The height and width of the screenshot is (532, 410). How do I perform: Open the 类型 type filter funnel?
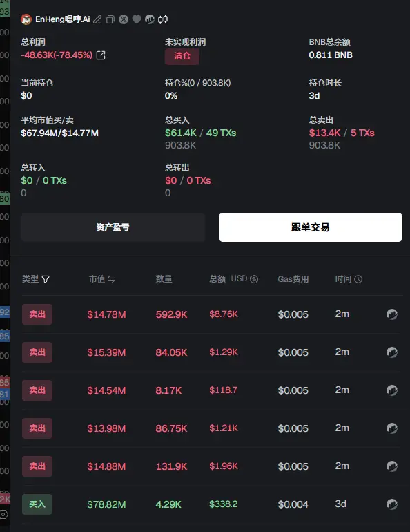point(46,279)
